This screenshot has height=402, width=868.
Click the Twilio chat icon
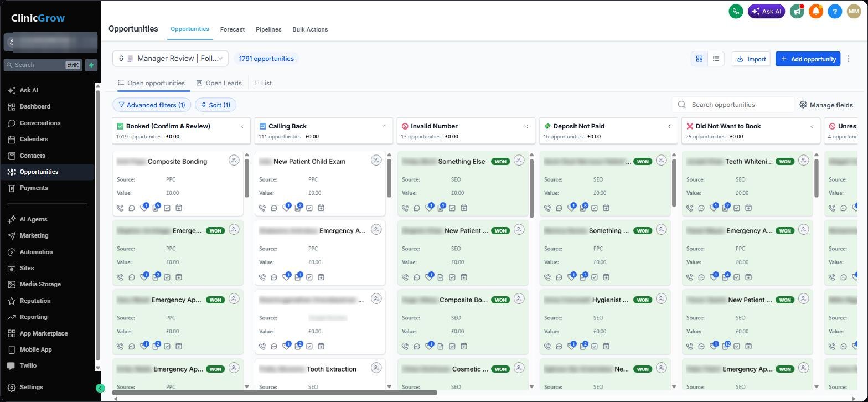(x=11, y=365)
